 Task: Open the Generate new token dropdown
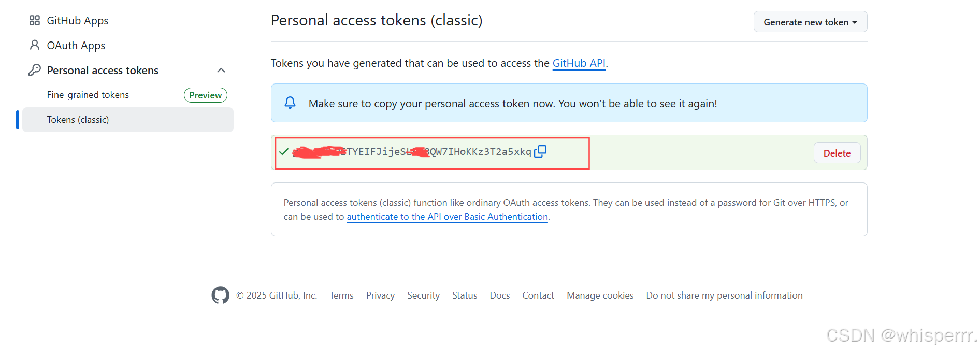tap(810, 22)
